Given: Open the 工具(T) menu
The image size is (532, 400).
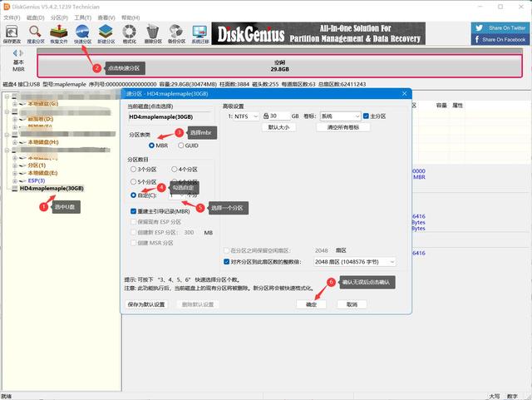Looking at the screenshot, I should tap(83, 17).
